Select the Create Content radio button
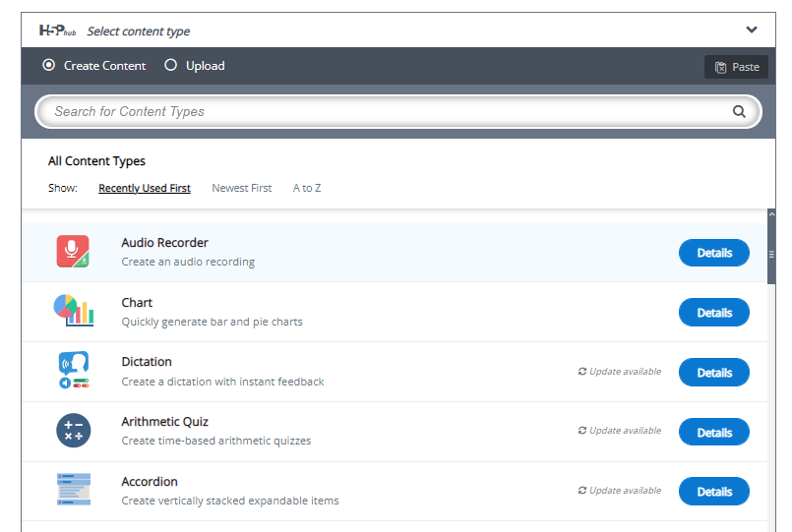This screenshot has width=792, height=532. (49, 66)
